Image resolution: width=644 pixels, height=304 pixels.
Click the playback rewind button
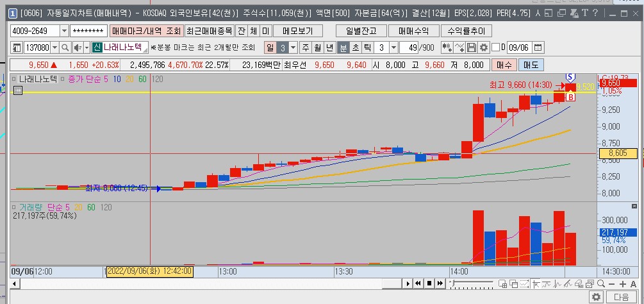coord(418,283)
